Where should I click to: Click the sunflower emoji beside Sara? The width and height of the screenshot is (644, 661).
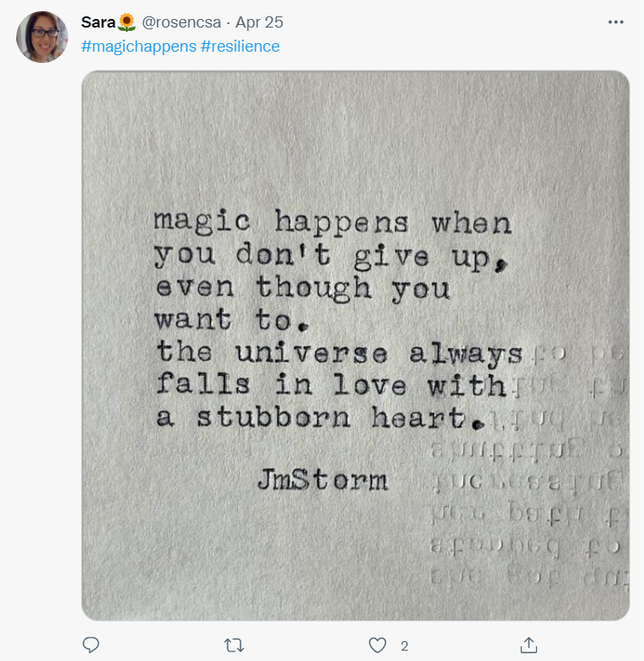[x=127, y=22]
